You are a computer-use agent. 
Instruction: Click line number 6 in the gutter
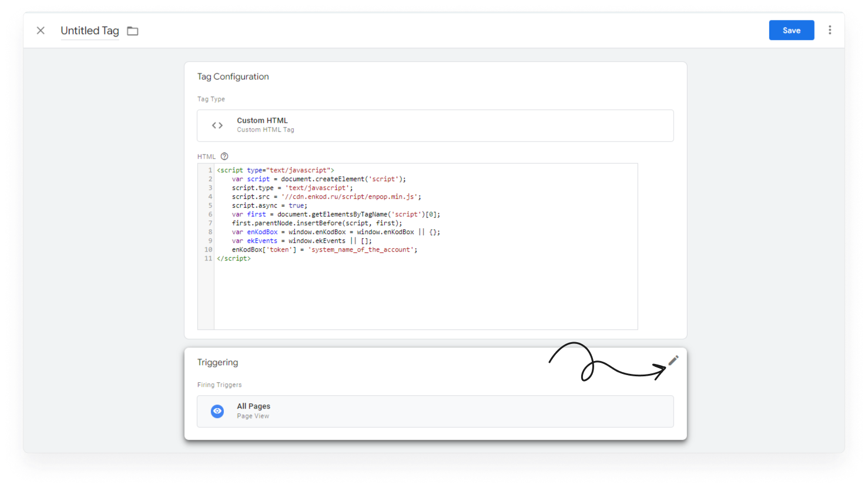tap(210, 214)
